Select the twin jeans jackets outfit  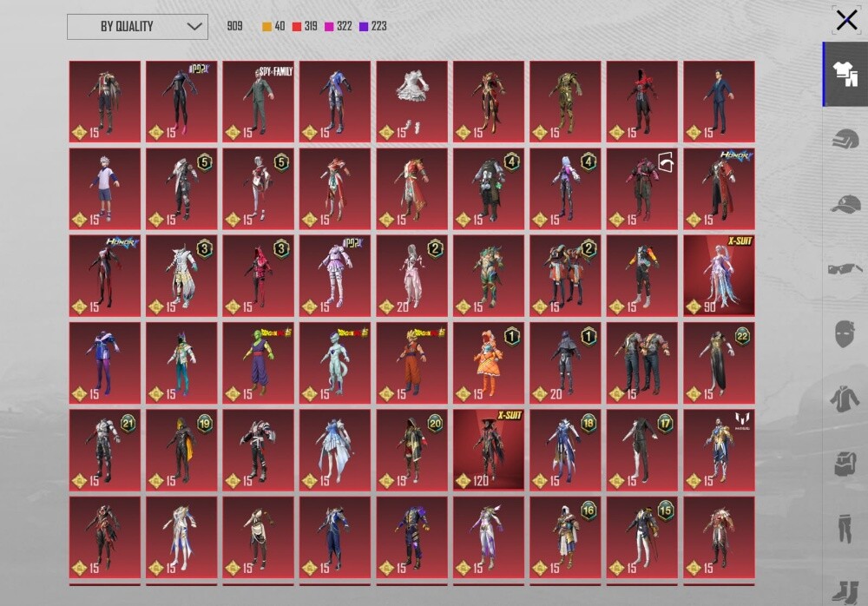coord(642,364)
